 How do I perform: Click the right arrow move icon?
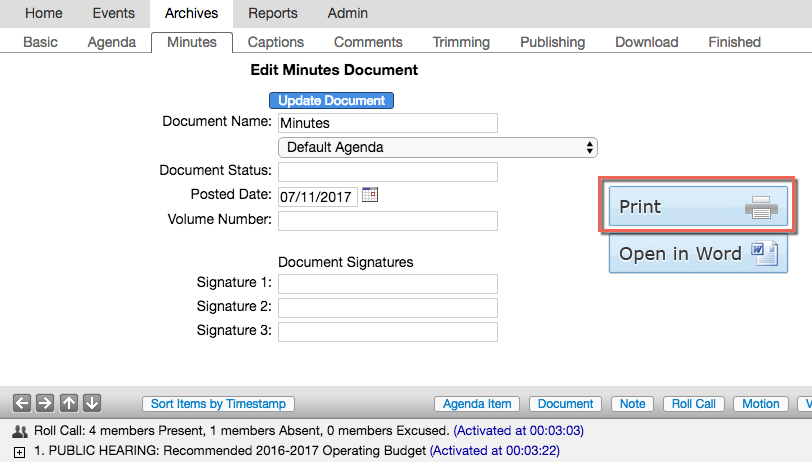pos(45,403)
